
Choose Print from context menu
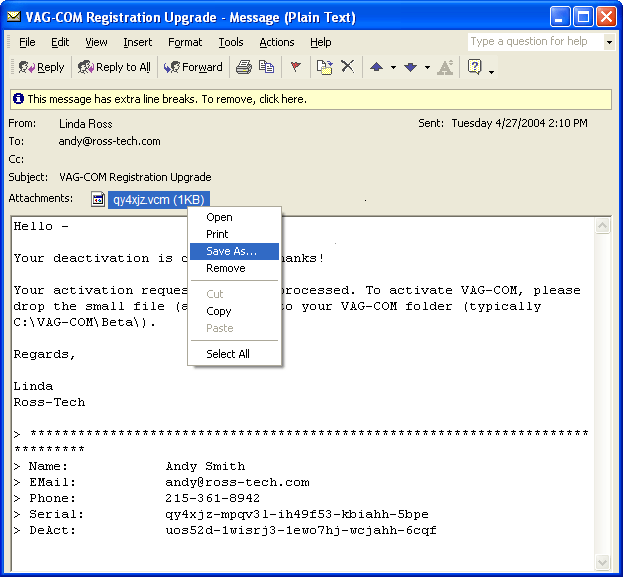pyautogui.click(x=234, y=234)
